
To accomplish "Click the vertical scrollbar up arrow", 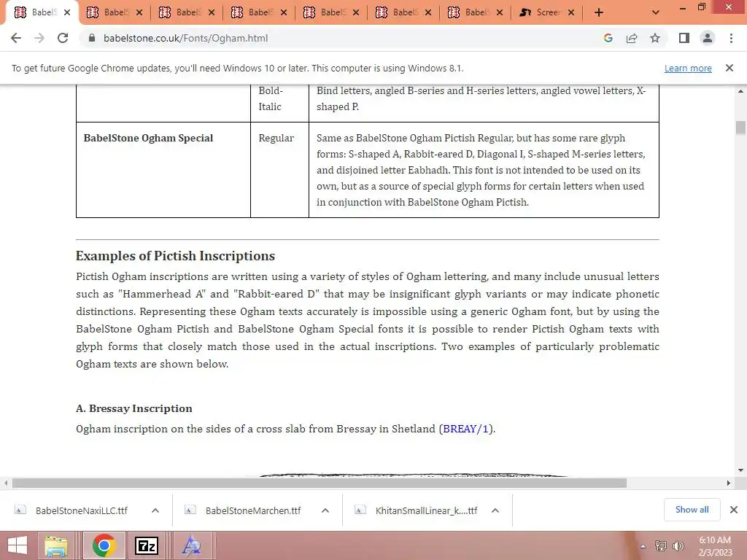I will [x=740, y=91].
